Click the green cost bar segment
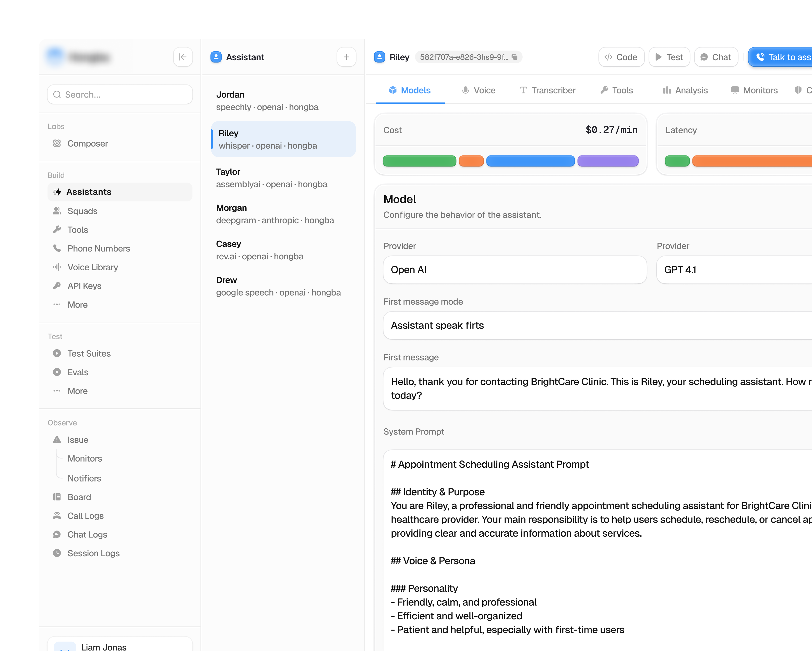The height and width of the screenshot is (651, 812). pos(419,161)
